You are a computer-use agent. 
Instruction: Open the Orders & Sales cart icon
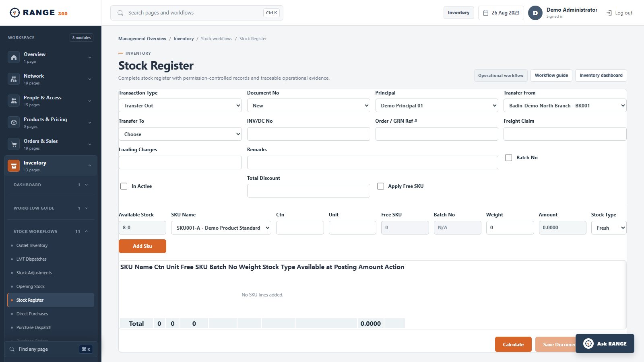pyautogui.click(x=14, y=144)
